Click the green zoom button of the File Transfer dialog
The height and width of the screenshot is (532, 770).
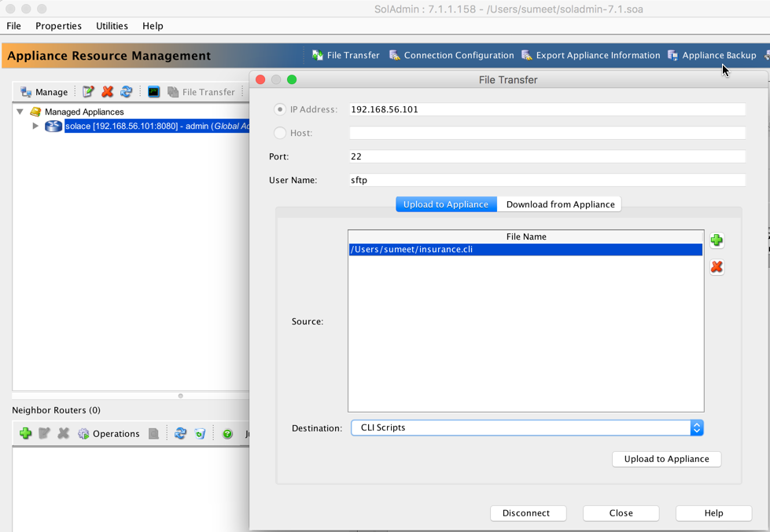pyautogui.click(x=292, y=79)
